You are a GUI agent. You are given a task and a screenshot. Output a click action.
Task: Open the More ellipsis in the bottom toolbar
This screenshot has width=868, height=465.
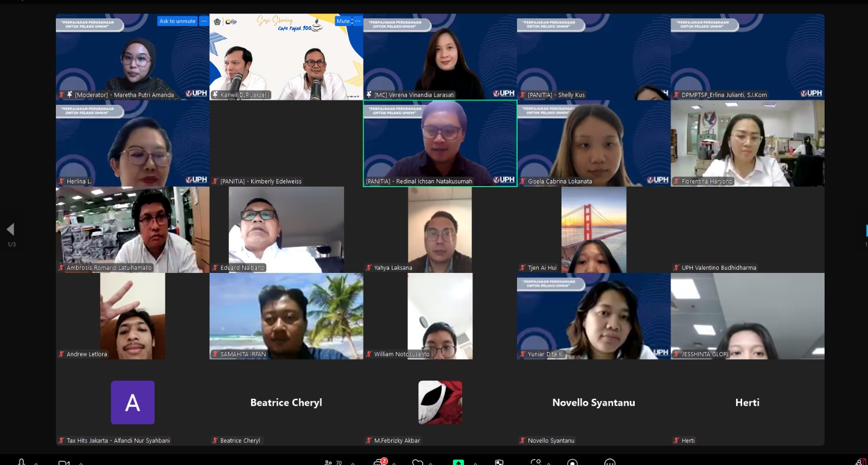coord(610,462)
